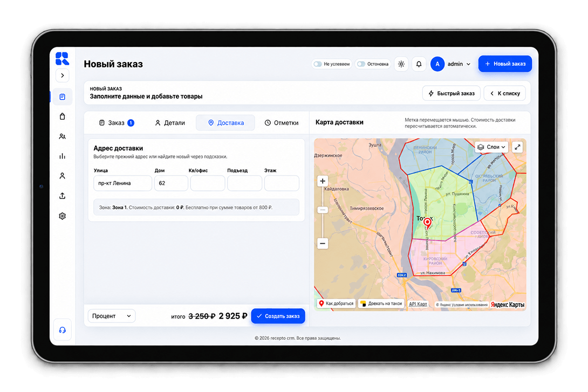Click the headset support icon
Viewport: 588px width, 392px height.
pos(62,330)
